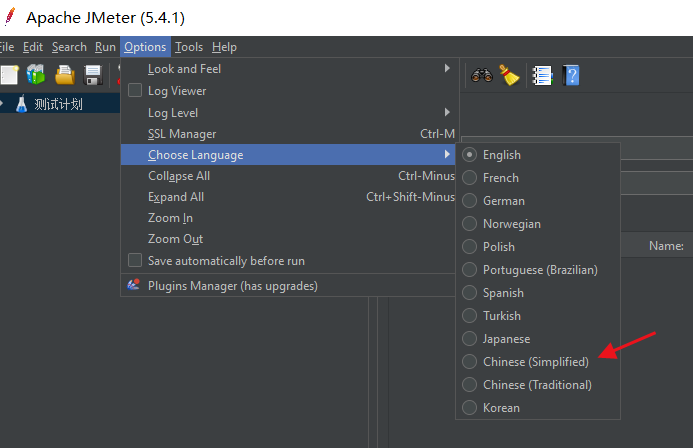This screenshot has width=693, height=448.
Task: Toggle the Log Viewer checkbox
Action: pos(135,91)
